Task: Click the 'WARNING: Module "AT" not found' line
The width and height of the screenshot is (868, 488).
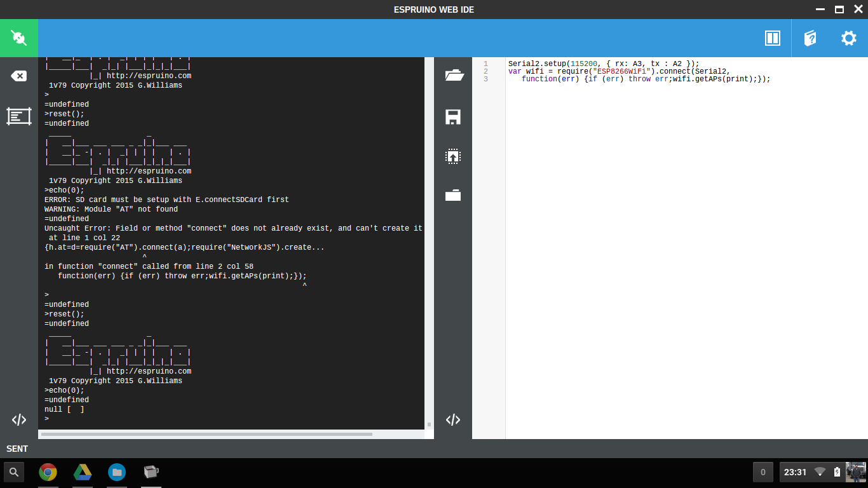Action: 111,209
